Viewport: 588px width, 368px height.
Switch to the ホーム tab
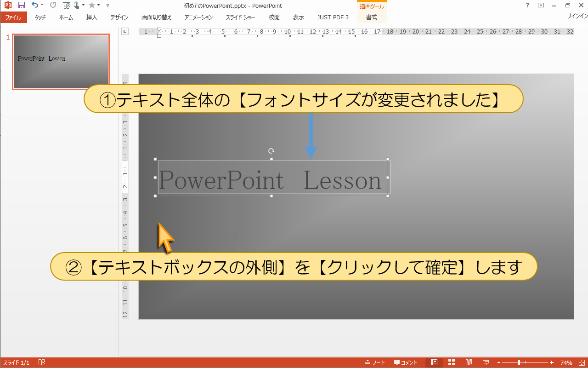coord(66,17)
